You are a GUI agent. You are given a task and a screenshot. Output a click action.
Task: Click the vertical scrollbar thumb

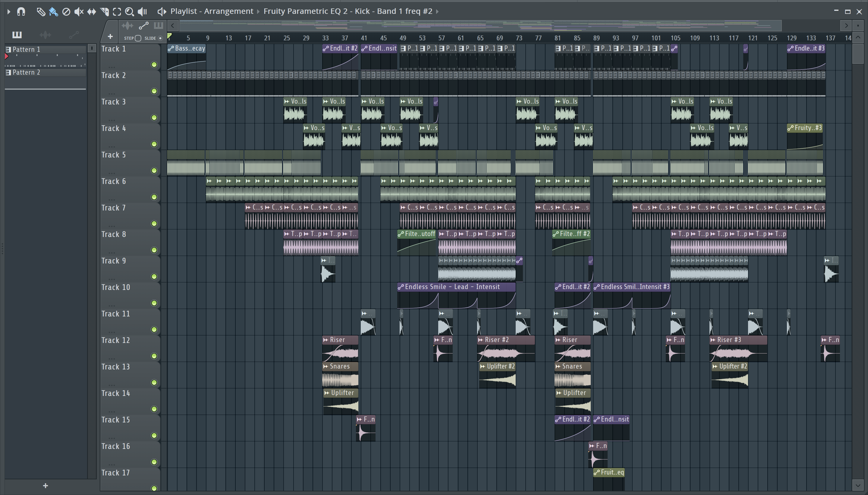[858, 54]
